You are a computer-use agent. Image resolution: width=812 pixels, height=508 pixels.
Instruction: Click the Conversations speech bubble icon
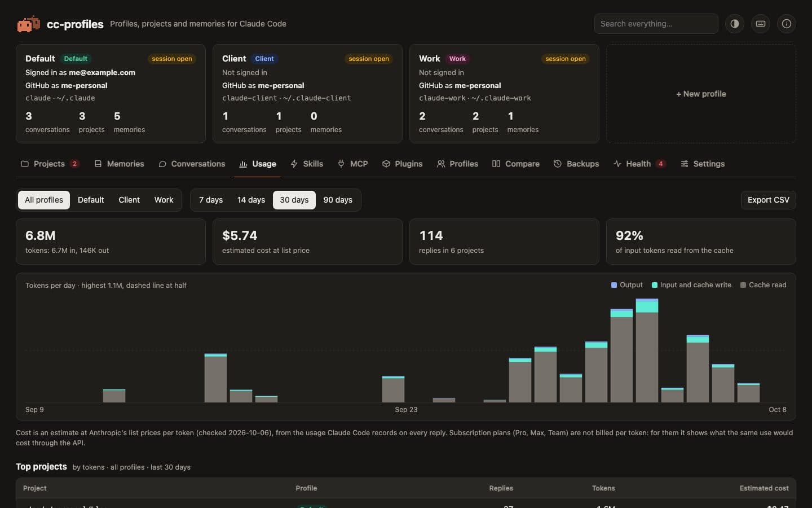coord(162,164)
